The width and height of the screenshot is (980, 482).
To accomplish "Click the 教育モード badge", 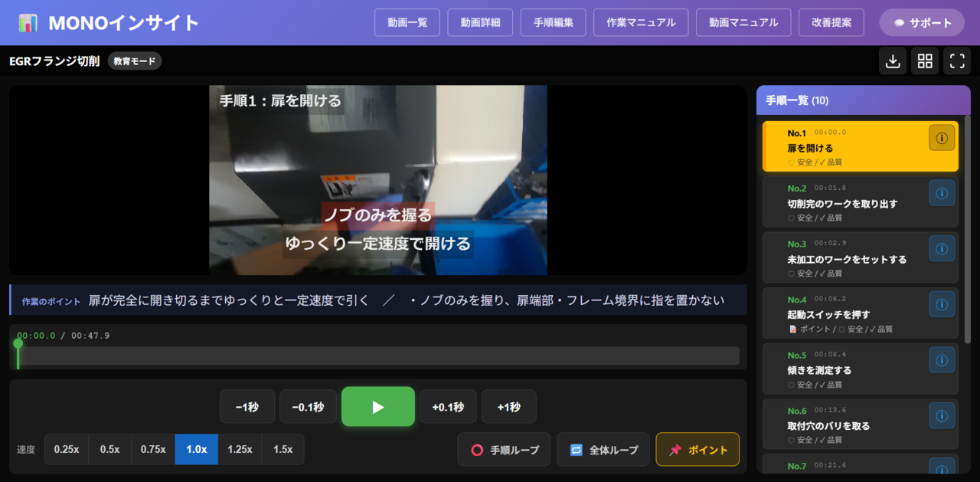I will pos(135,61).
